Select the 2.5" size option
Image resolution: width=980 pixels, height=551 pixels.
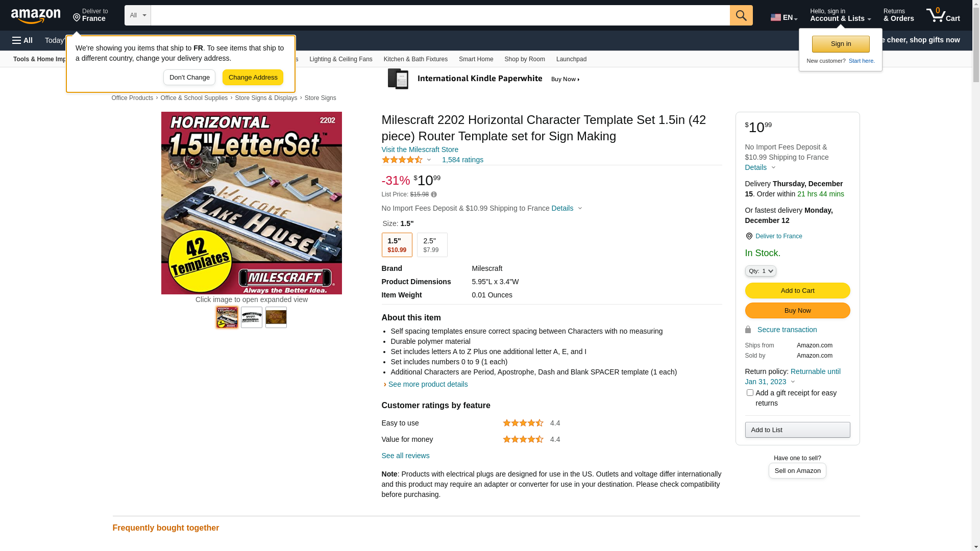[432, 245]
